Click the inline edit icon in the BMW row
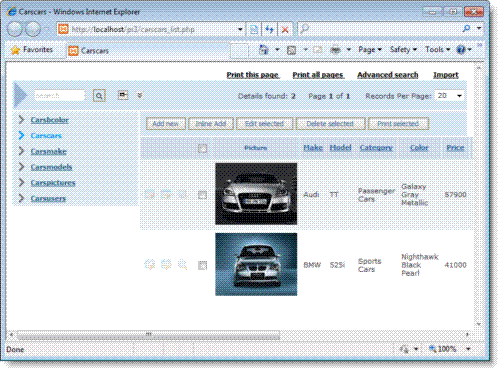The width and height of the screenshot is (500, 371). pos(166,265)
